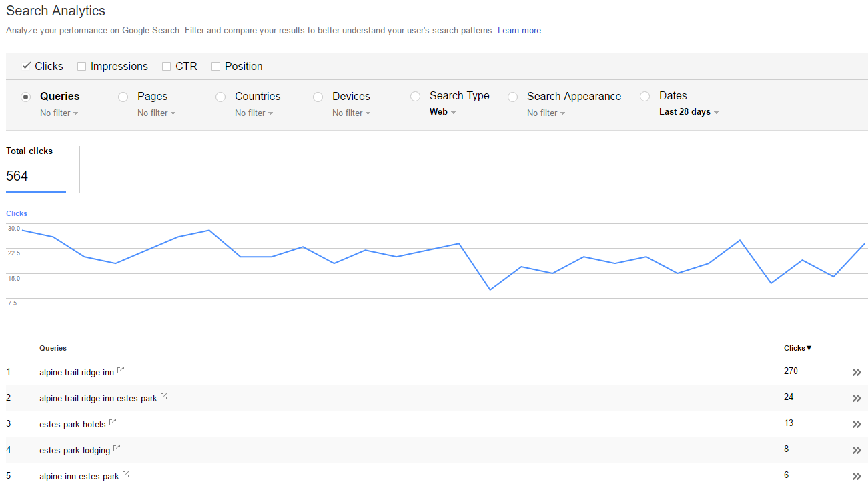
Task: Expand details for "alpine trail ridge inn" with the double-arrow icon
Action: coord(857,372)
